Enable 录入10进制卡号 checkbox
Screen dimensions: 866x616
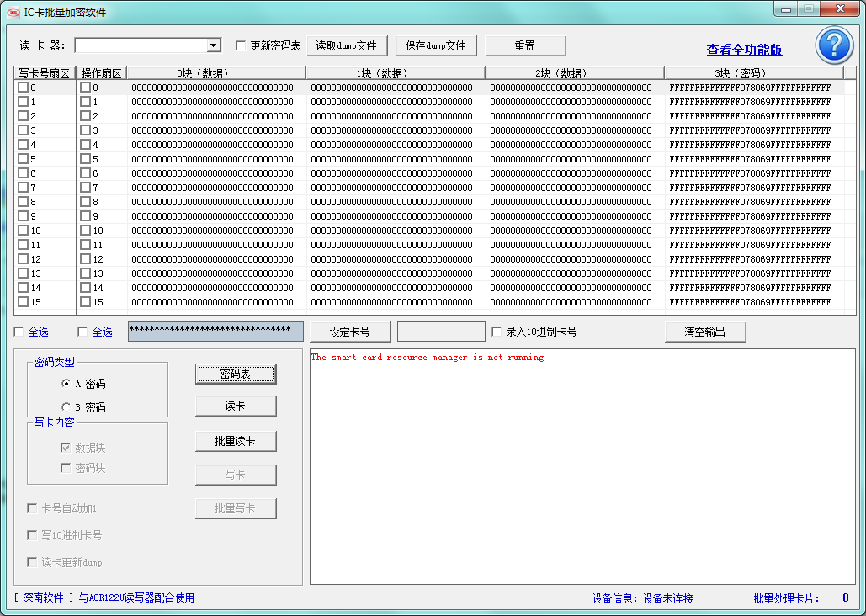click(497, 332)
